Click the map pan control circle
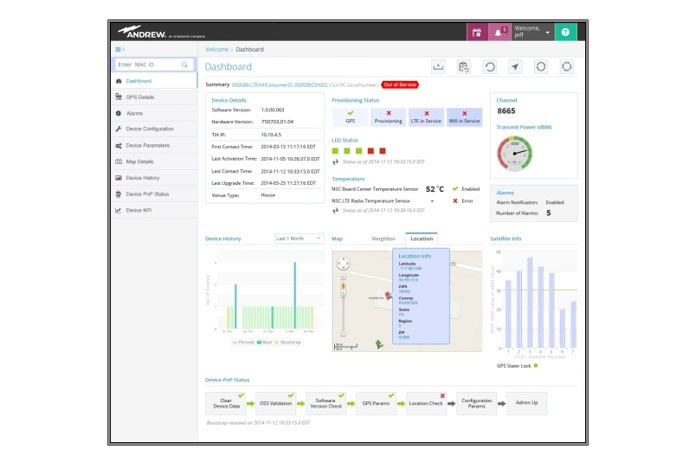Viewport: 696px width, 464px height. point(343,265)
